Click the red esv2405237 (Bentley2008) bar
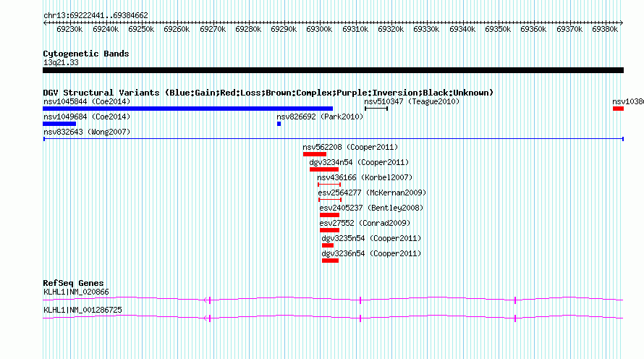The width and height of the screenshot is (644, 359). pyautogui.click(x=329, y=215)
